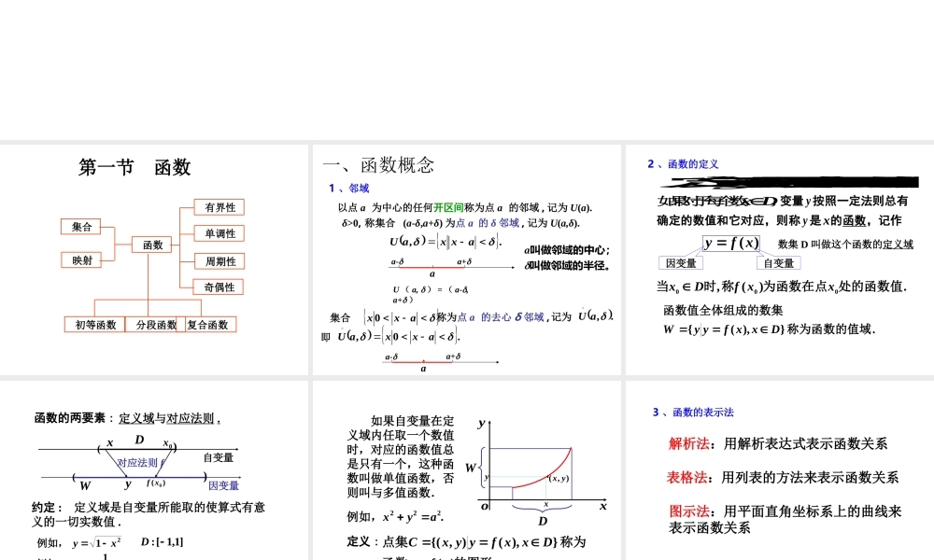Click the blue heading 2、函数的定义
Screen dimensions: 934x560
683,163
